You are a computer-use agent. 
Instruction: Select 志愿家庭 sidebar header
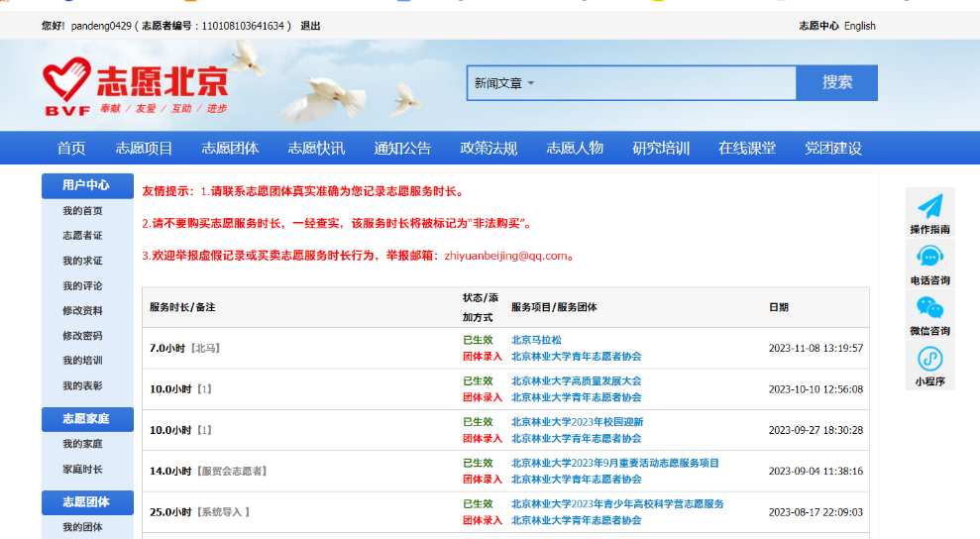[87, 419]
